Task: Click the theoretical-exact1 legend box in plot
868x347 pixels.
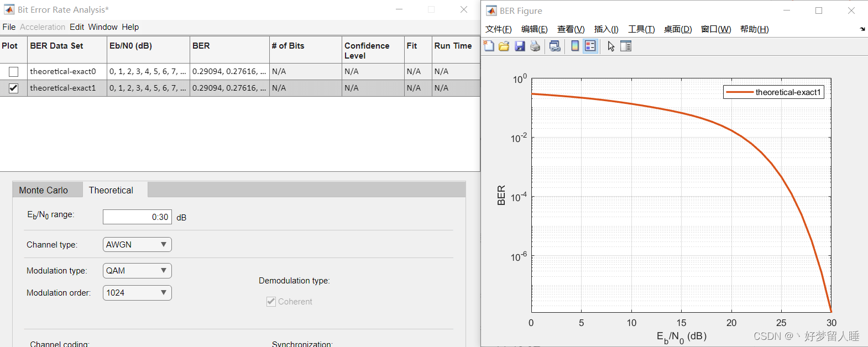Action: pos(773,92)
